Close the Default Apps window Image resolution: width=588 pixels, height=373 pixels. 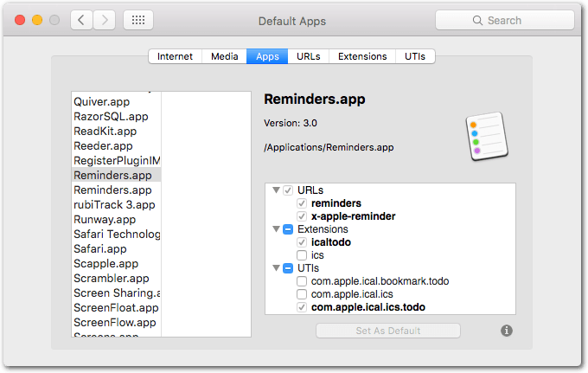20,20
